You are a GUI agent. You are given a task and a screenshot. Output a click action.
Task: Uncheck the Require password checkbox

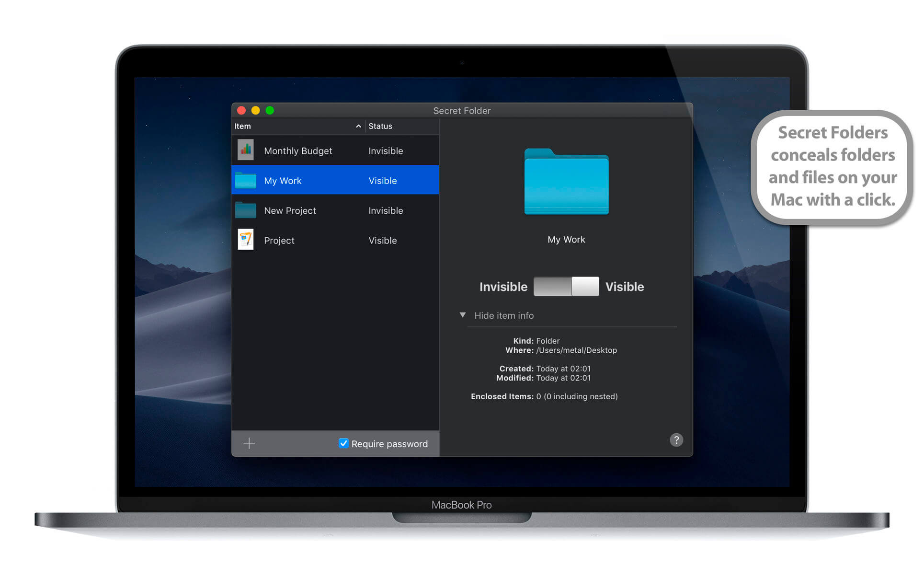pos(343,443)
